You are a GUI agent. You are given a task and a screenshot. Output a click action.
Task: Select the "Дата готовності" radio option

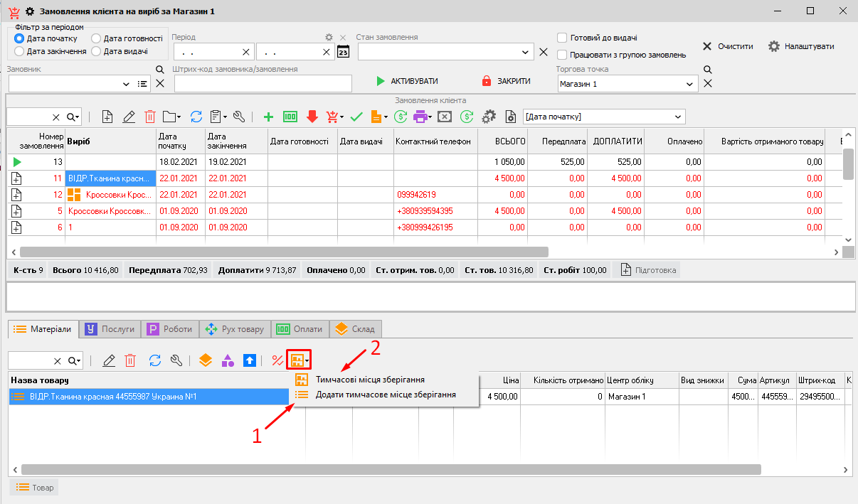tap(96, 38)
